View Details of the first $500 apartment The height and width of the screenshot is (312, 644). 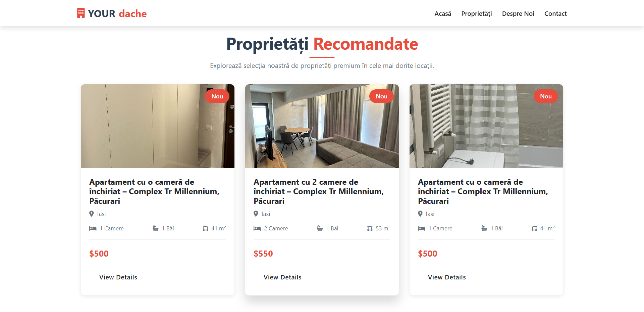[x=118, y=277]
